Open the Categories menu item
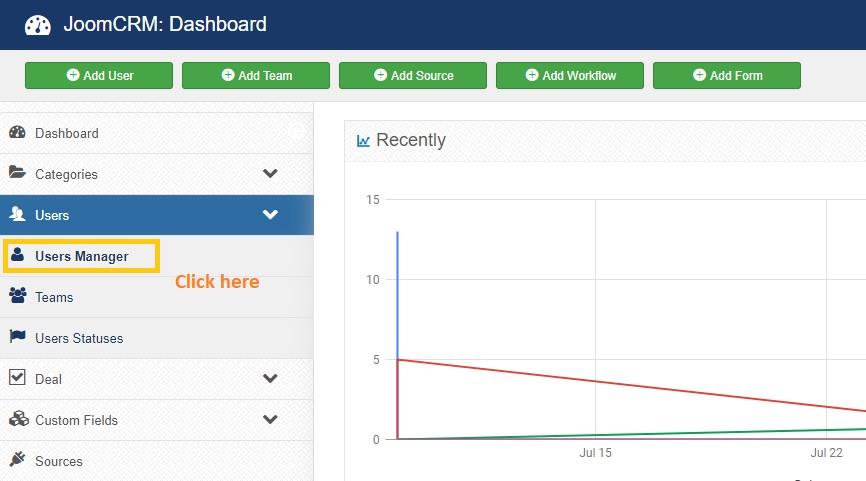Screen dimensions: 866x481 point(156,174)
